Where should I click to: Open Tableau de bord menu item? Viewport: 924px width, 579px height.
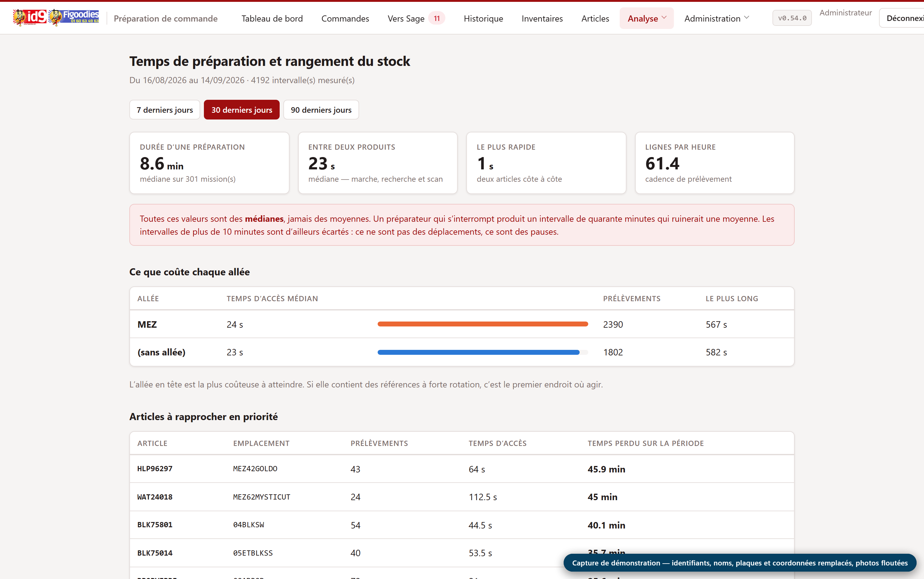pos(272,18)
